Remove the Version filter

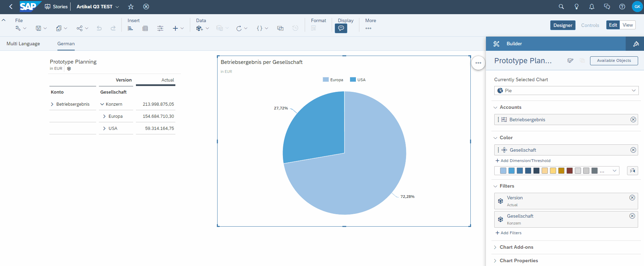pyautogui.click(x=632, y=198)
